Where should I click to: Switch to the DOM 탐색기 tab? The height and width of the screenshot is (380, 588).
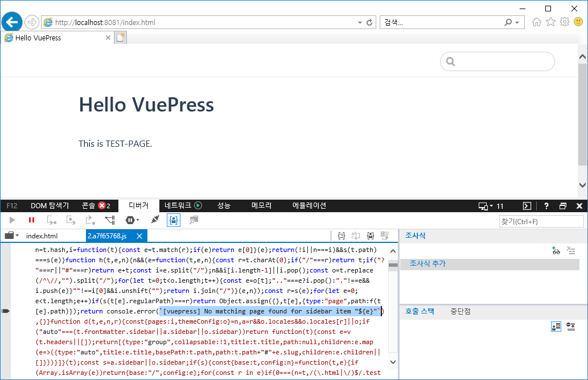pyautogui.click(x=50, y=205)
